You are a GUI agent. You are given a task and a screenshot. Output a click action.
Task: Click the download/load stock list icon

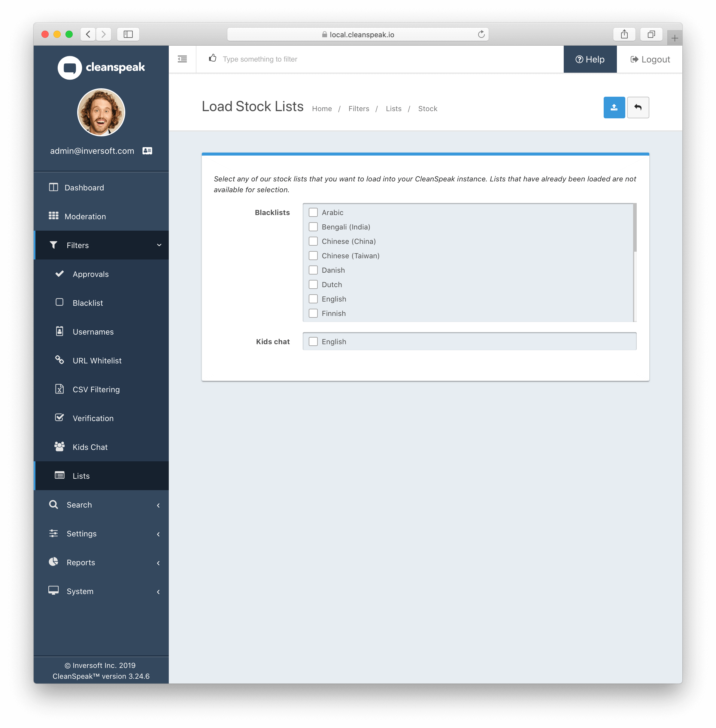tap(614, 108)
